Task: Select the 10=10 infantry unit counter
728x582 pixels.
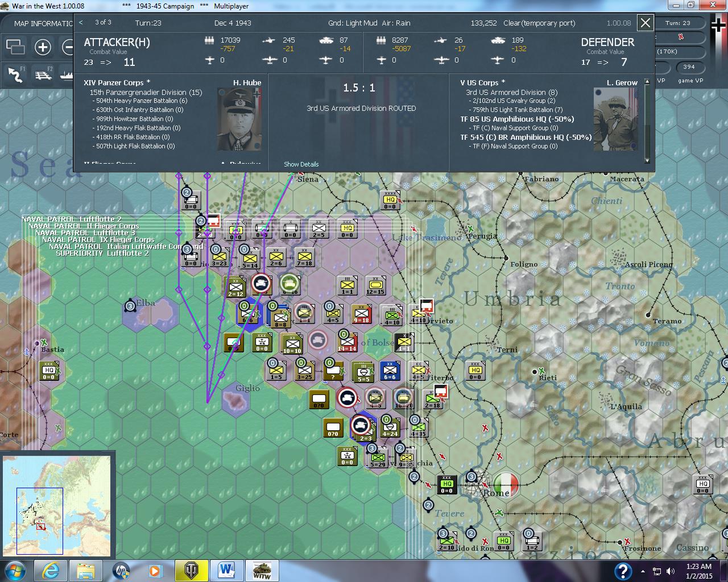Action: tap(292, 344)
